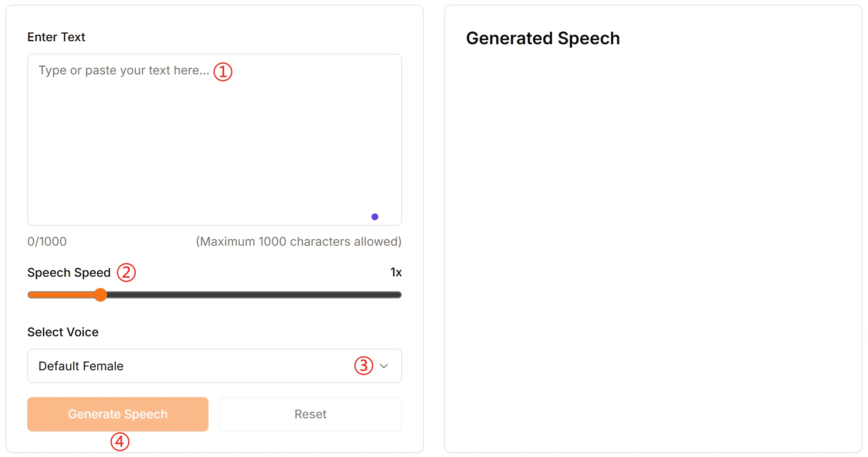Screen dimensions: 868x457
Task: Click the Speech Speed label
Action: [x=69, y=272]
